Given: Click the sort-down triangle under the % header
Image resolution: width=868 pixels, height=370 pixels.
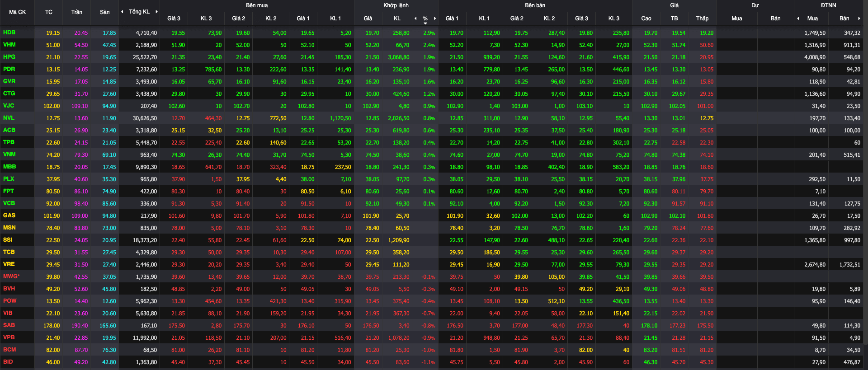Looking at the screenshot, I should [x=425, y=23].
